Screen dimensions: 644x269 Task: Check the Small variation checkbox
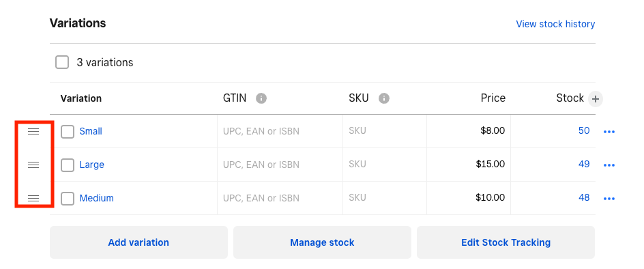(68, 132)
